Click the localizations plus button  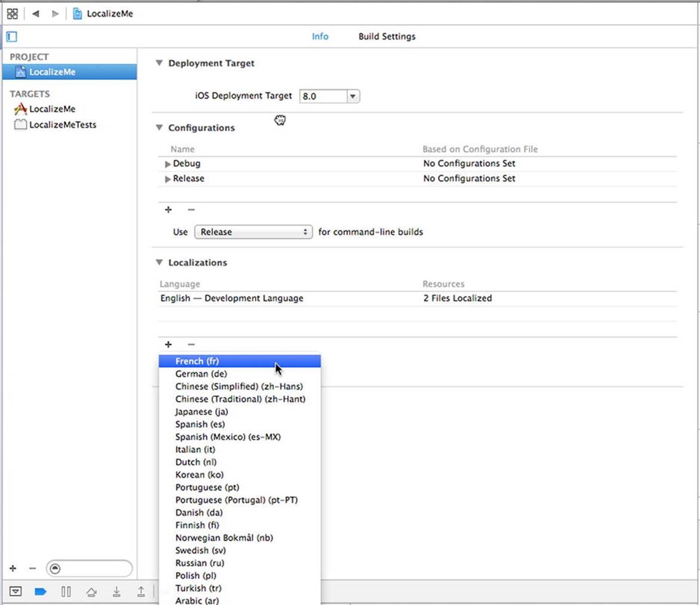click(x=168, y=344)
